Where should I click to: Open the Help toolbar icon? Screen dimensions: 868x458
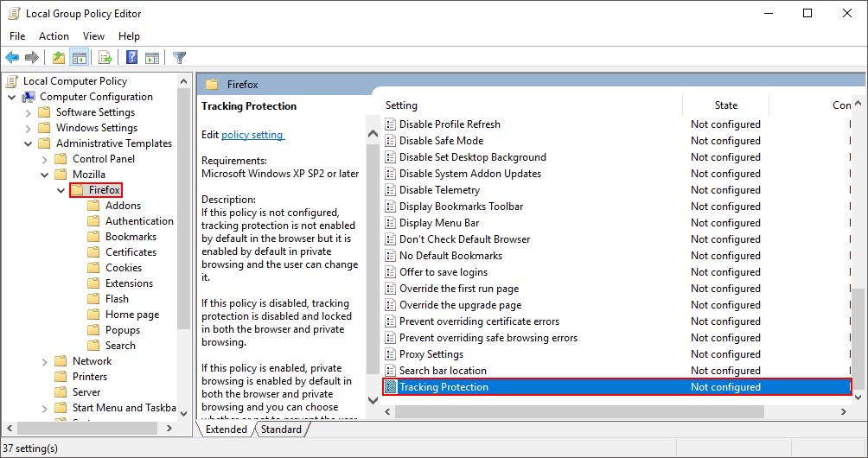point(131,57)
